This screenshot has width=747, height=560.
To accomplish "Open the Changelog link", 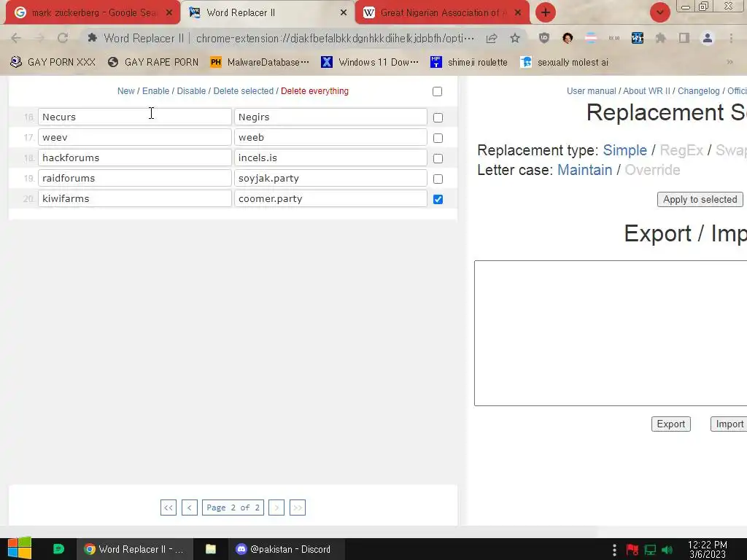I will pos(698,91).
